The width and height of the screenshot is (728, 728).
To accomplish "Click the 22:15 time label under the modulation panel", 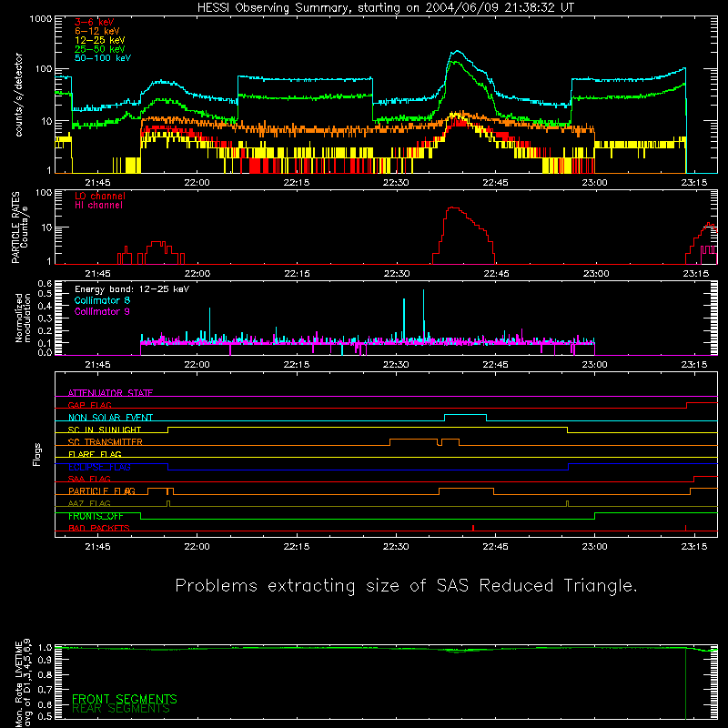I will coord(297,365).
